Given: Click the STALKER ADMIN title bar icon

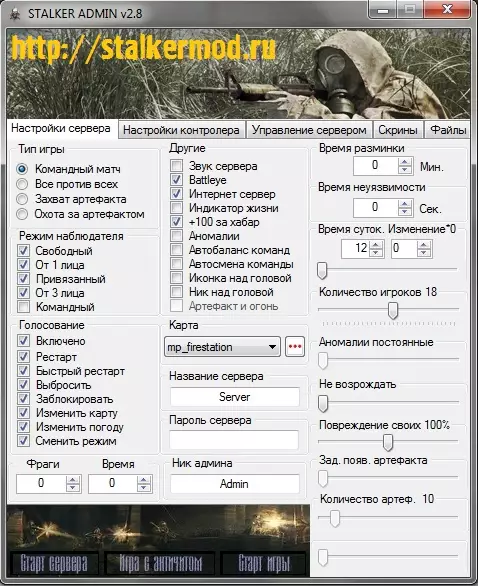Looking at the screenshot, I should (14, 14).
